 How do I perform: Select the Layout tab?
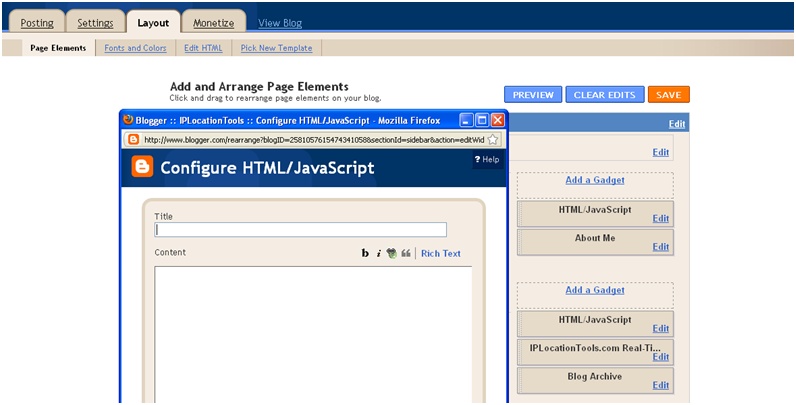pos(153,23)
